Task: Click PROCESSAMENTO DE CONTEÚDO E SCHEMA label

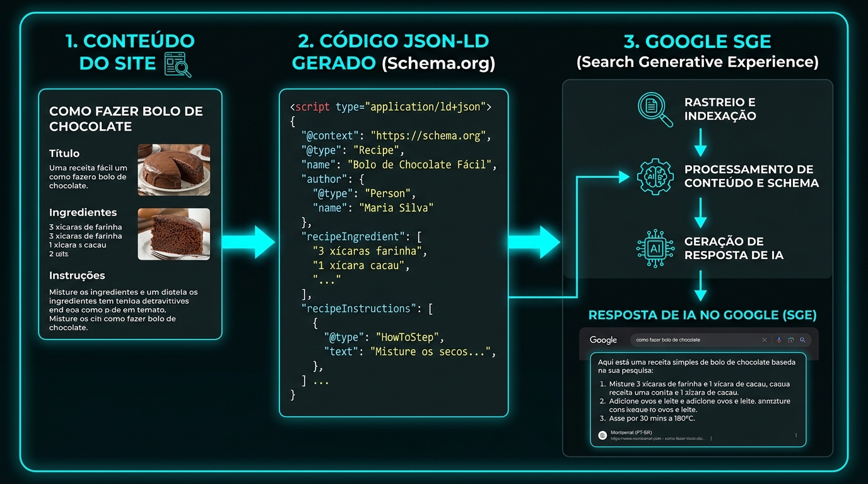Action: pyautogui.click(x=751, y=176)
